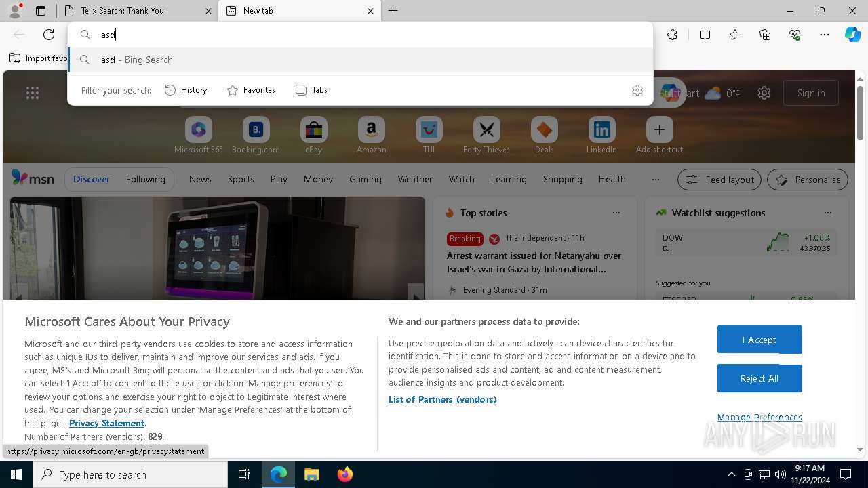
Task: Open the Deals shortcut
Action: (544, 136)
